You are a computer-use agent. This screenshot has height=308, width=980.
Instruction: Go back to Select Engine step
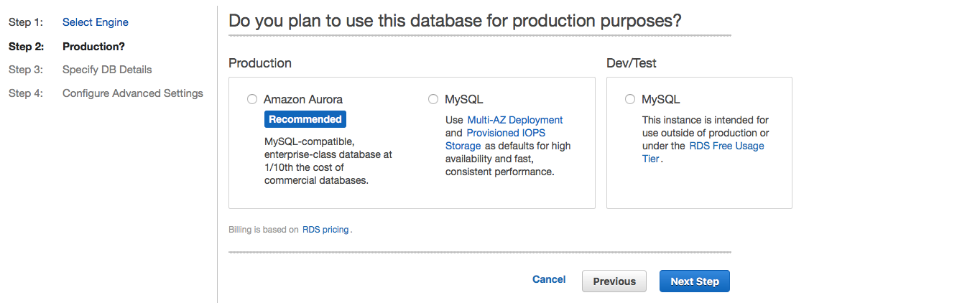click(96, 22)
